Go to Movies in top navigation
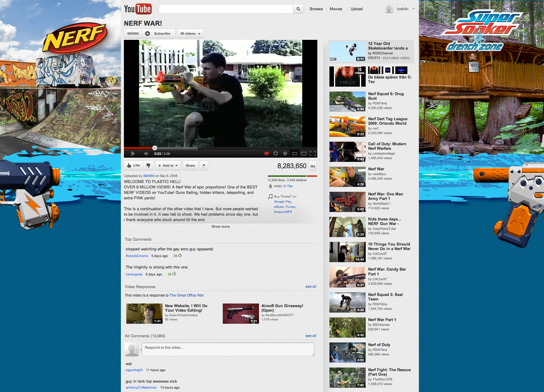Screen dimensions: 544x392 coord(336,9)
